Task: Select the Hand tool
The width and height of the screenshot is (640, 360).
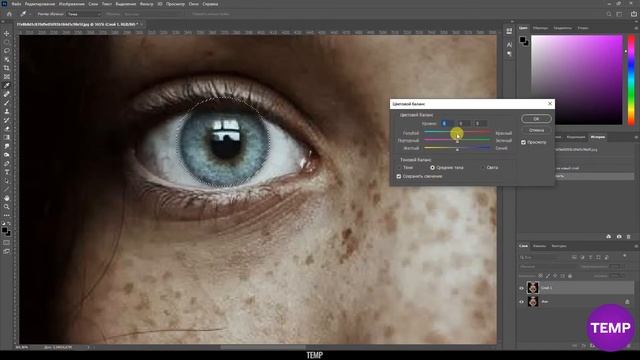Action: tap(7, 198)
